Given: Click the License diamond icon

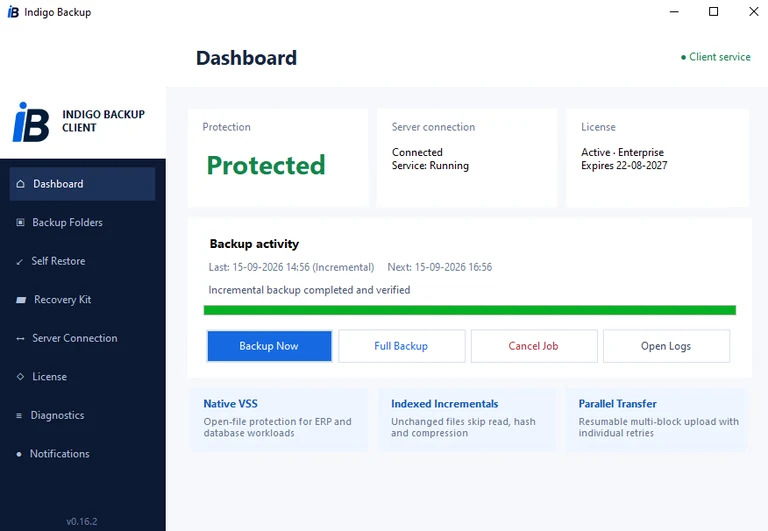Looking at the screenshot, I should coord(20,377).
